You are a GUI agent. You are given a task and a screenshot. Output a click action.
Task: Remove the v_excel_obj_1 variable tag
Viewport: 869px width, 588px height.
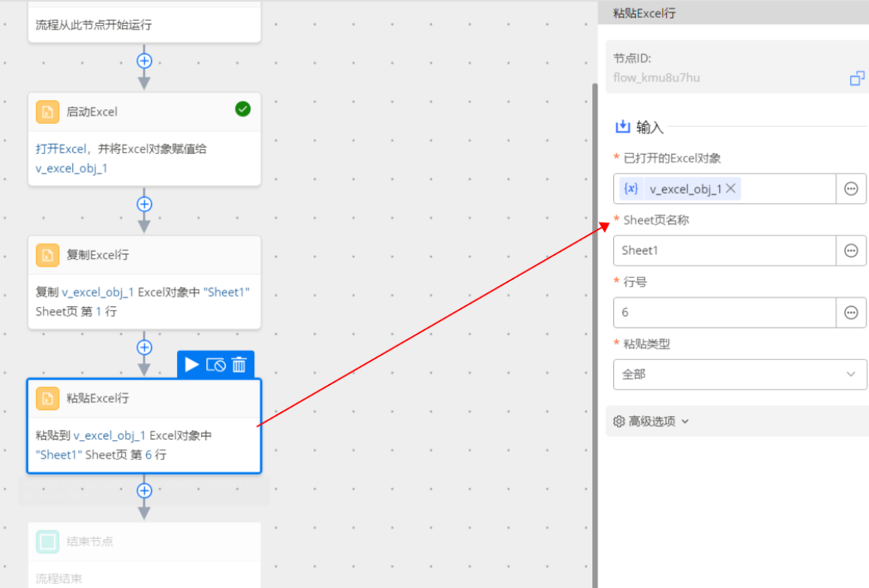coord(731,189)
